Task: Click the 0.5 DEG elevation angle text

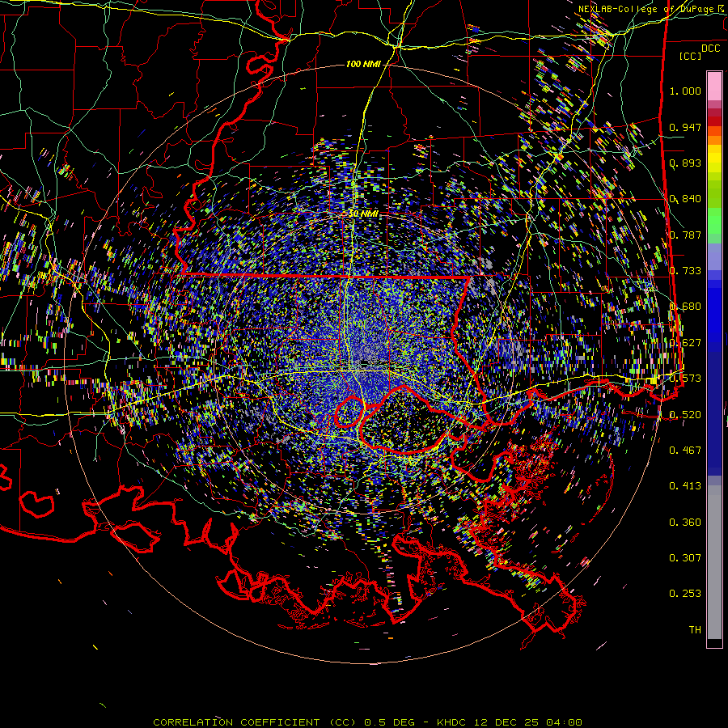Action: pyautogui.click(x=392, y=722)
